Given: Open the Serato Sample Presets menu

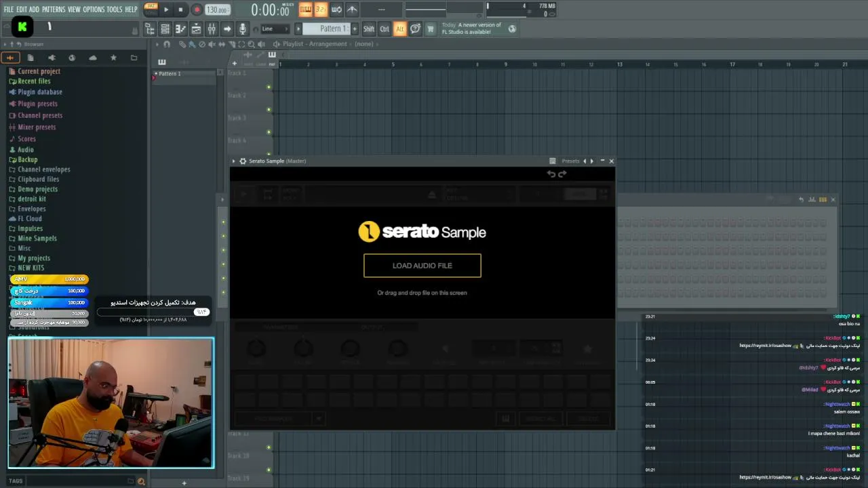Looking at the screenshot, I should pos(570,161).
